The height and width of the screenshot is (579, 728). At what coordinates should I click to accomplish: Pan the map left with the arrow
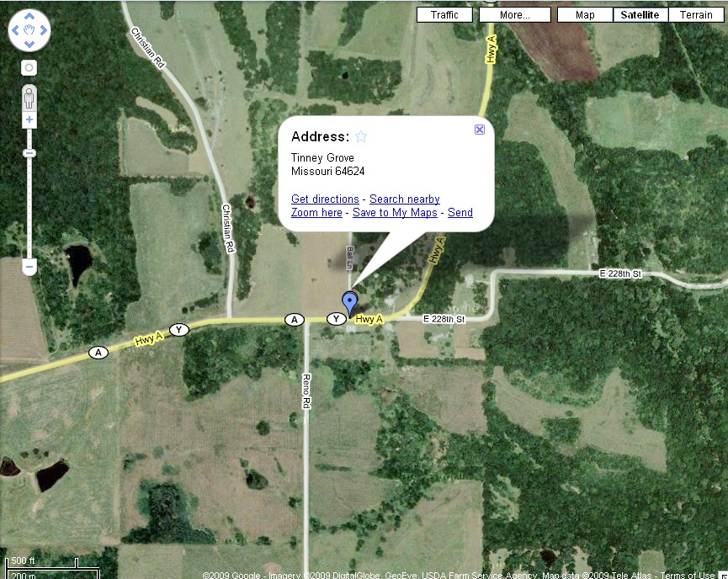15,30
